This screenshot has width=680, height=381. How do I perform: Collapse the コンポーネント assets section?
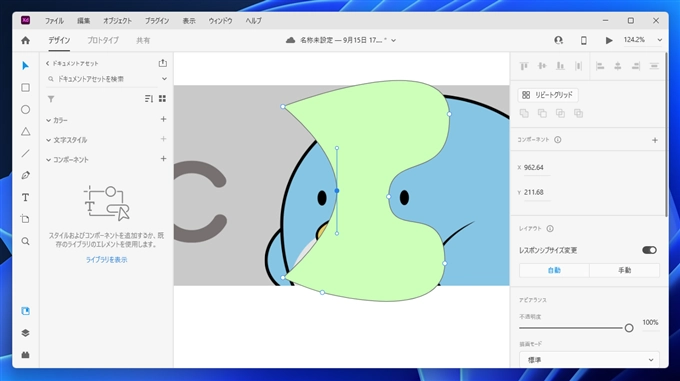click(49, 160)
